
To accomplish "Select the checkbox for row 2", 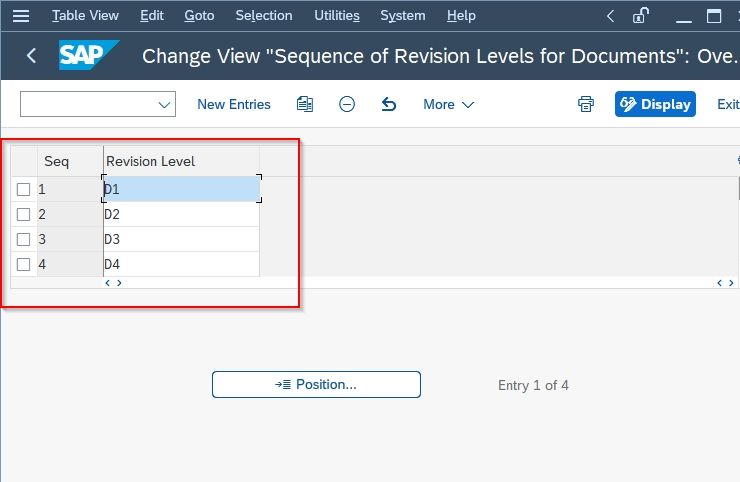I will pyautogui.click(x=23, y=214).
